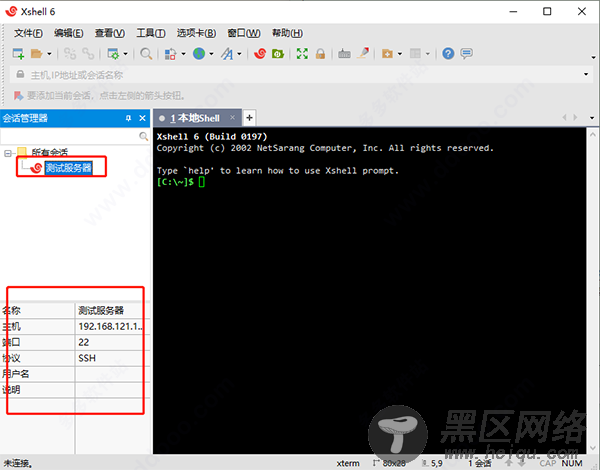Expand the globe encoding dropdown arrow
Screen dimensions: 600x470
(211, 54)
